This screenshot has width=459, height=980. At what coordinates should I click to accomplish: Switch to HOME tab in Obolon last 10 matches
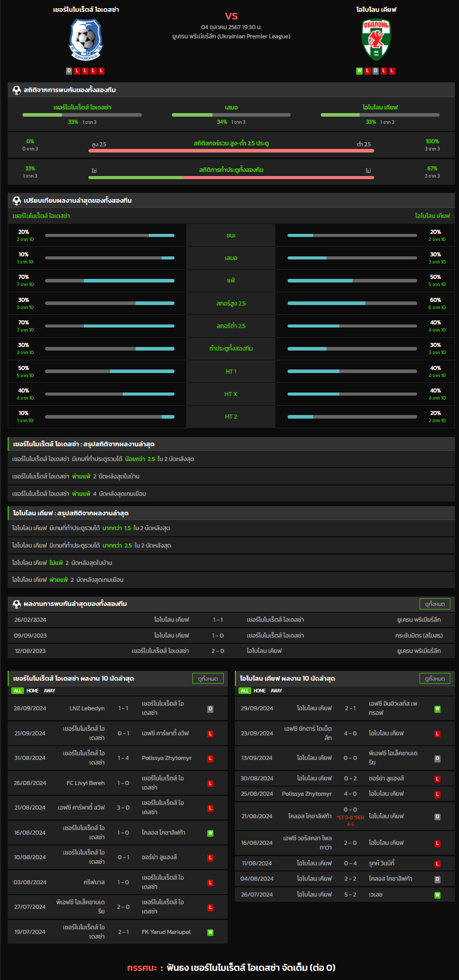coord(260,691)
